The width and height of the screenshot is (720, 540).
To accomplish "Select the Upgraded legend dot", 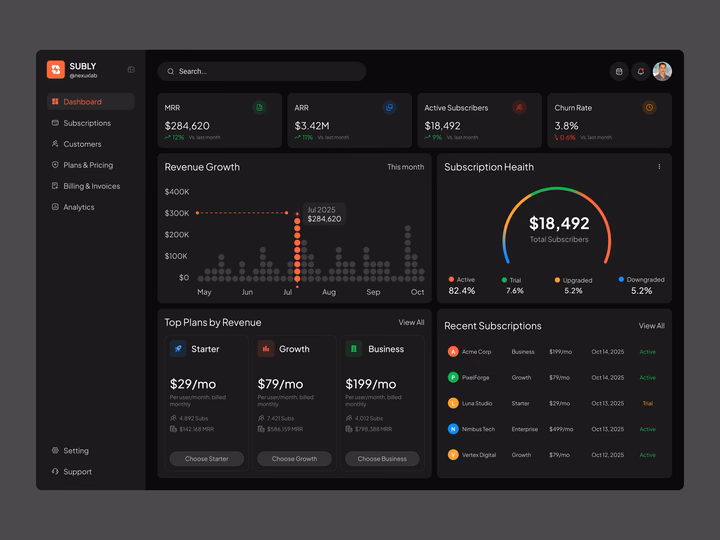I will [557, 280].
